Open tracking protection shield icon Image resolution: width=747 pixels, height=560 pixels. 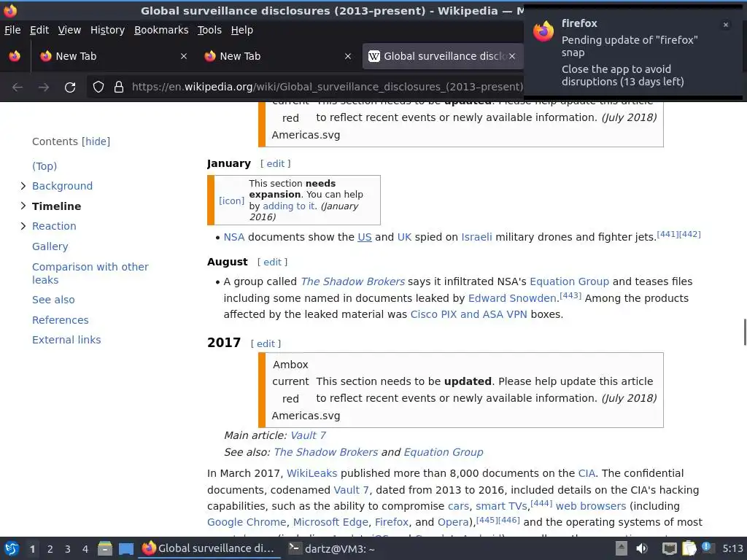click(98, 87)
